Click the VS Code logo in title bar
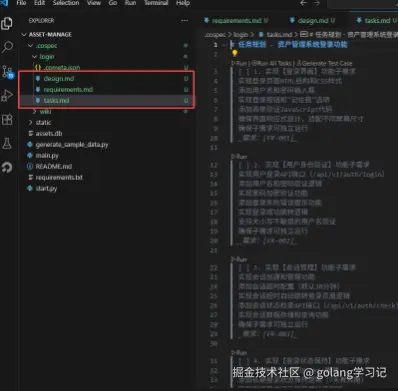The width and height of the screenshot is (398, 391). coord(4,3)
